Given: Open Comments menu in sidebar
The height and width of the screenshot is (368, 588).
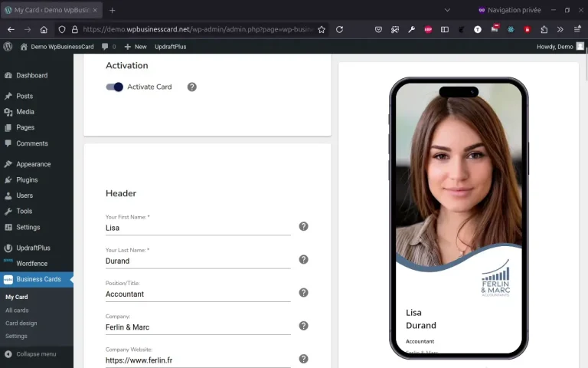Looking at the screenshot, I should point(37,143).
